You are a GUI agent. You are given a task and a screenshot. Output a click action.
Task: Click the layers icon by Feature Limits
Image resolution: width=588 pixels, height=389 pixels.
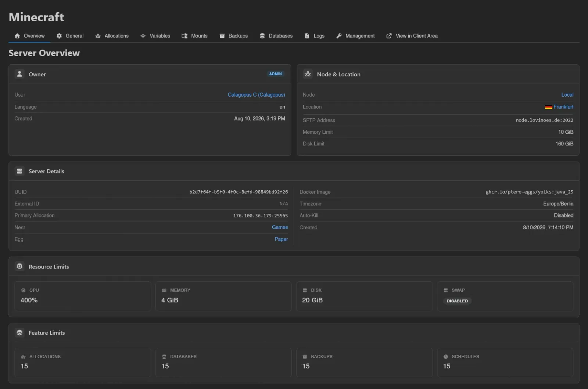click(x=19, y=332)
